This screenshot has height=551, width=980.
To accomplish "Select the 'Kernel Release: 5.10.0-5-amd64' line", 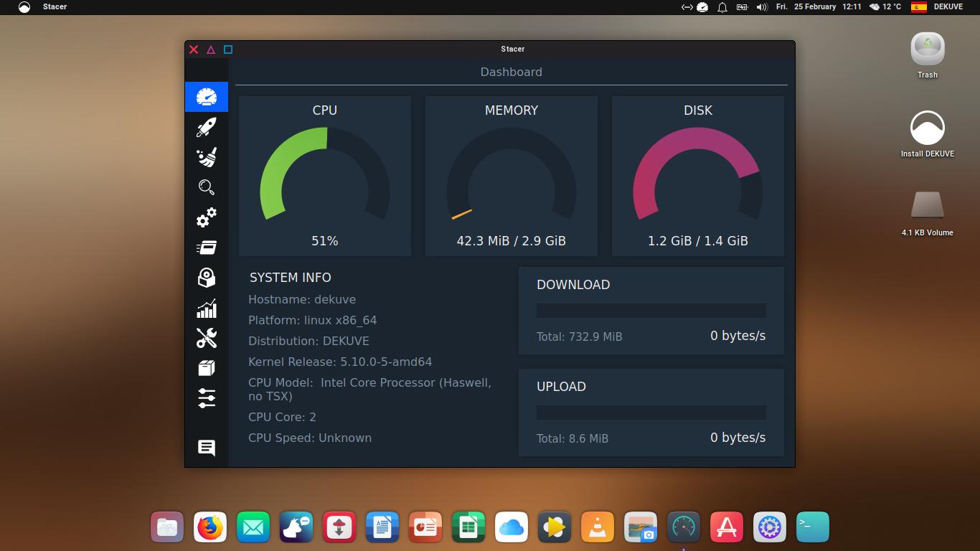I will pos(340,362).
